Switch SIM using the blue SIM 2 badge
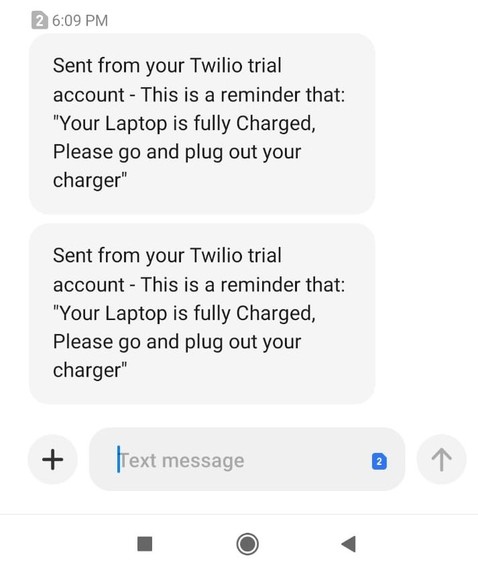The width and height of the screenshot is (478, 573). pos(379,461)
